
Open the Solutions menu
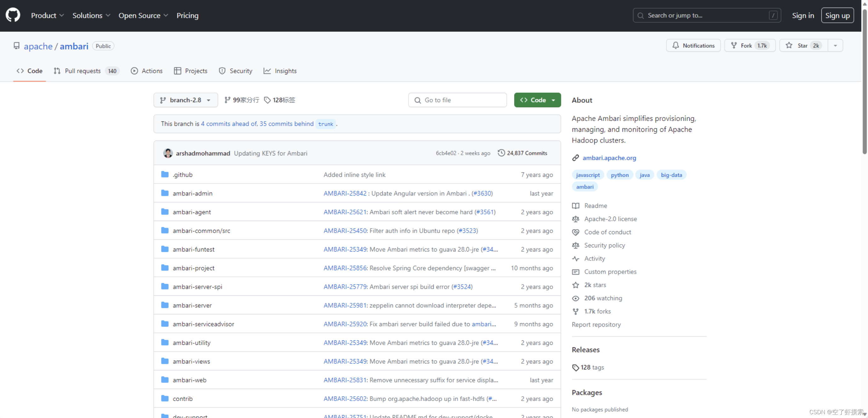coord(91,15)
